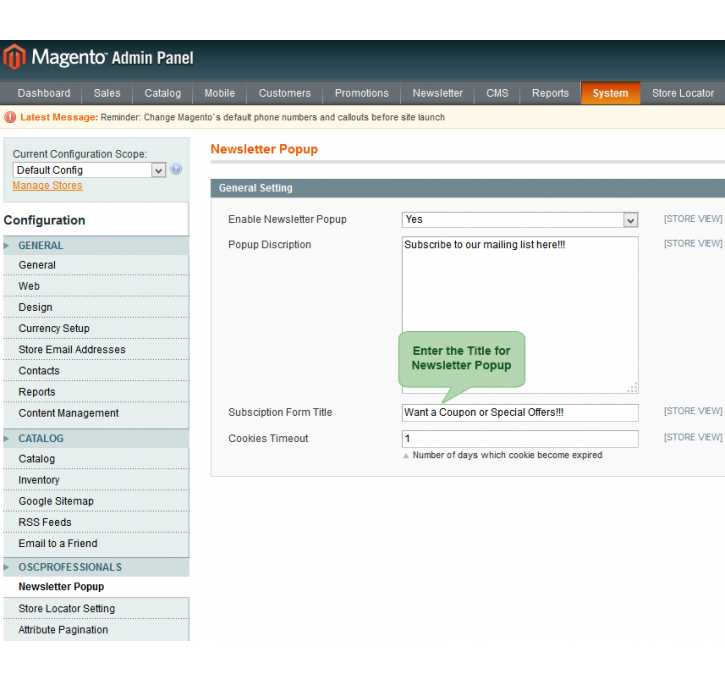This screenshot has height=680, width=725.
Task: Follow the Manage Stores link
Action: (48, 185)
